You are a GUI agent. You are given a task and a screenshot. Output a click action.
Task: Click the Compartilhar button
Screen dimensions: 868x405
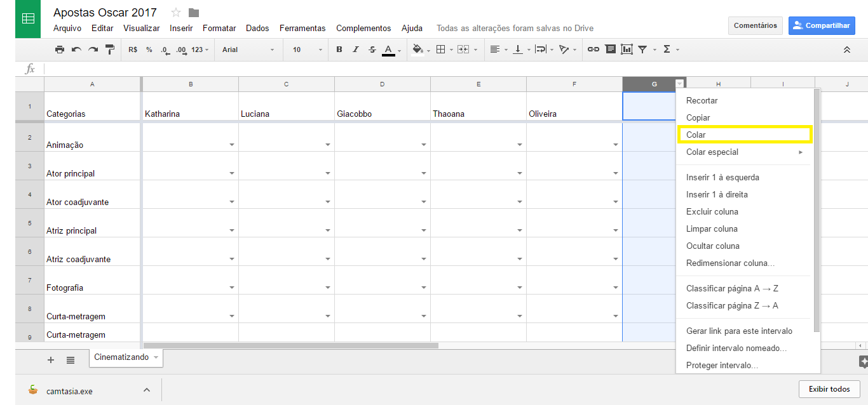822,25
